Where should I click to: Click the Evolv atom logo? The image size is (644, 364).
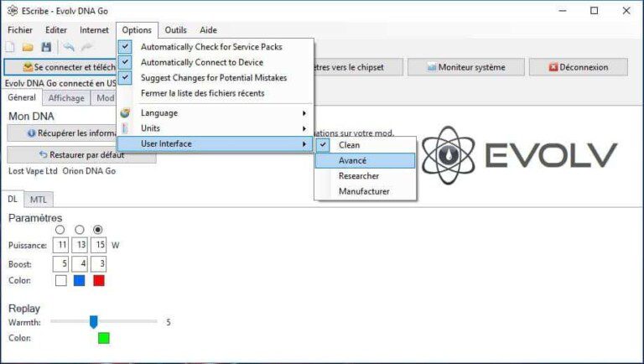tap(449, 155)
